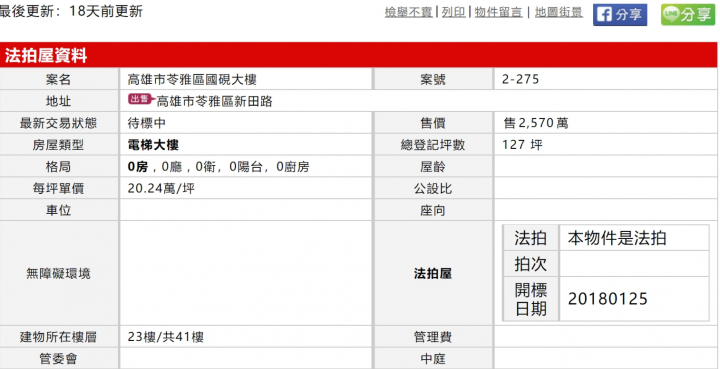This screenshot has height=369, width=720.
Task: Click the 拍次 label in auction table
Action: pyautogui.click(x=531, y=264)
